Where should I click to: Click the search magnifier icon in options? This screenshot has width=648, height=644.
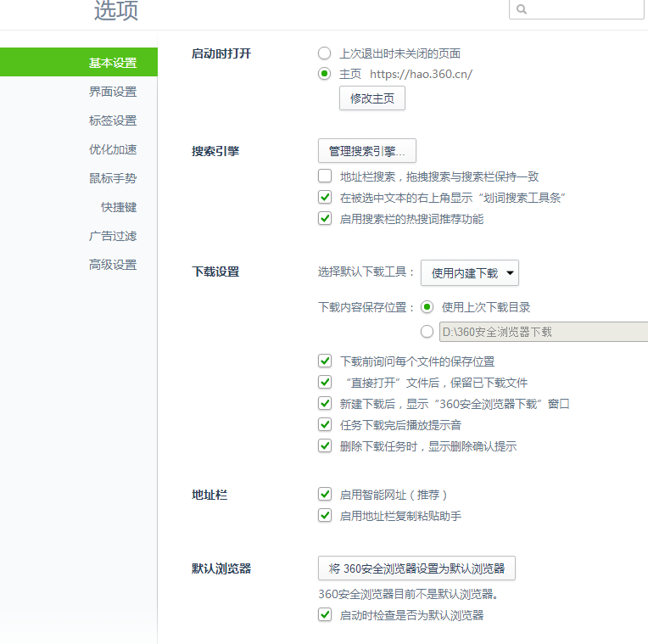point(522,9)
